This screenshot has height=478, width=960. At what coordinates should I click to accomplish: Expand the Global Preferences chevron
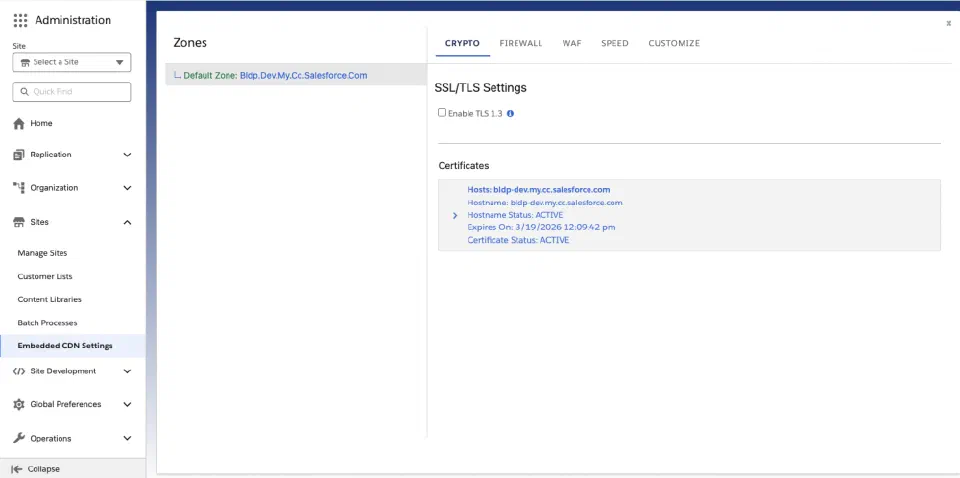127,405
